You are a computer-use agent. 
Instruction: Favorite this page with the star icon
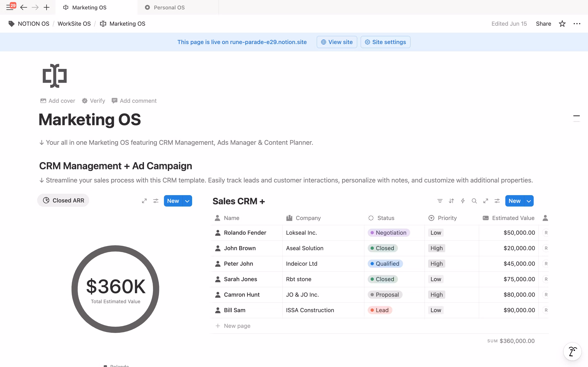click(x=562, y=23)
